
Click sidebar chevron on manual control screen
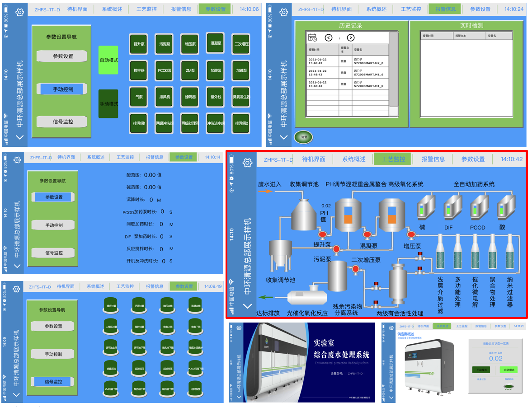tap(19, 137)
